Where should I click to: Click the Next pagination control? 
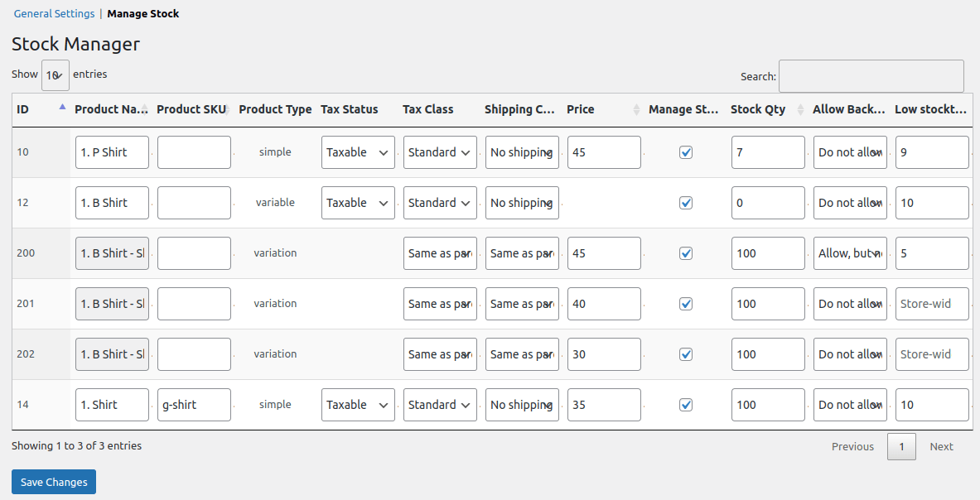[941, 446]
